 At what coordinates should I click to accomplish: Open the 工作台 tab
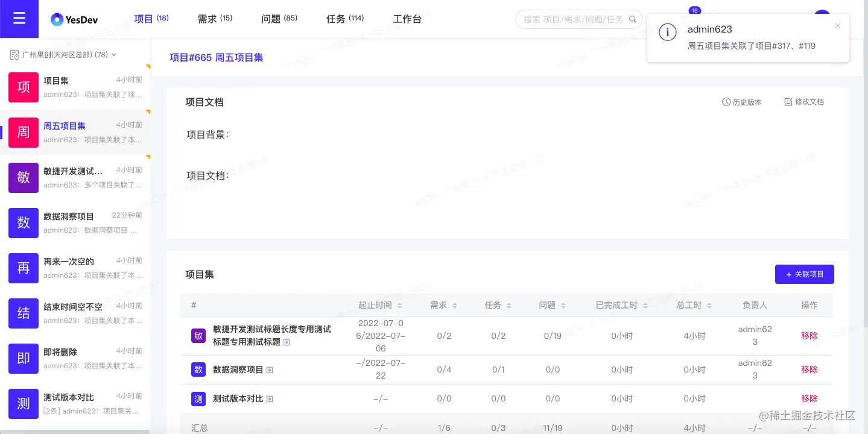[x=407, y=19]
